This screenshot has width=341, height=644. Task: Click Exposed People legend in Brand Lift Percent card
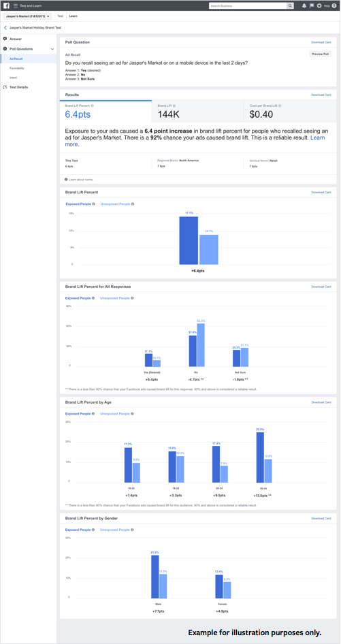point(78,204)
